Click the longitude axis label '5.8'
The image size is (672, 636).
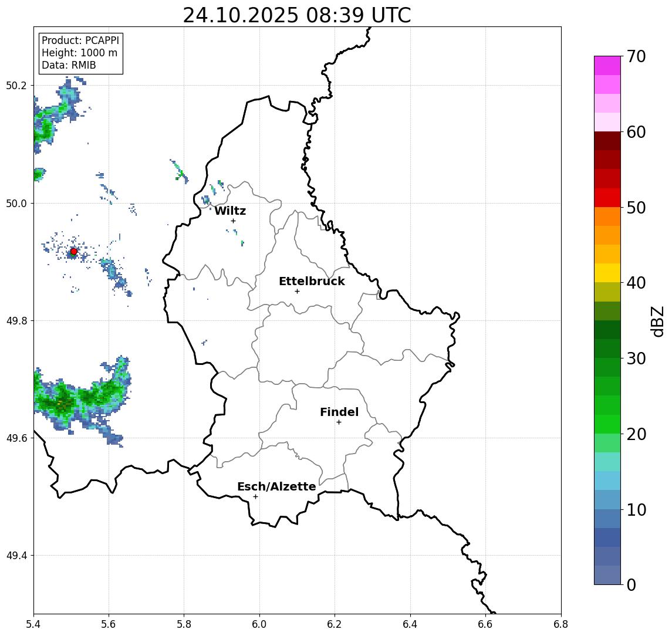click(184, 624)
